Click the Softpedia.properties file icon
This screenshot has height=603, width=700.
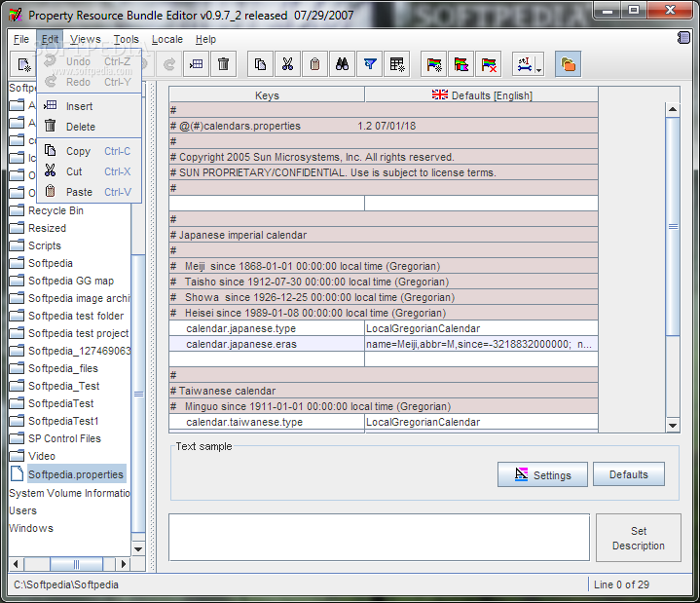(17, 473)
